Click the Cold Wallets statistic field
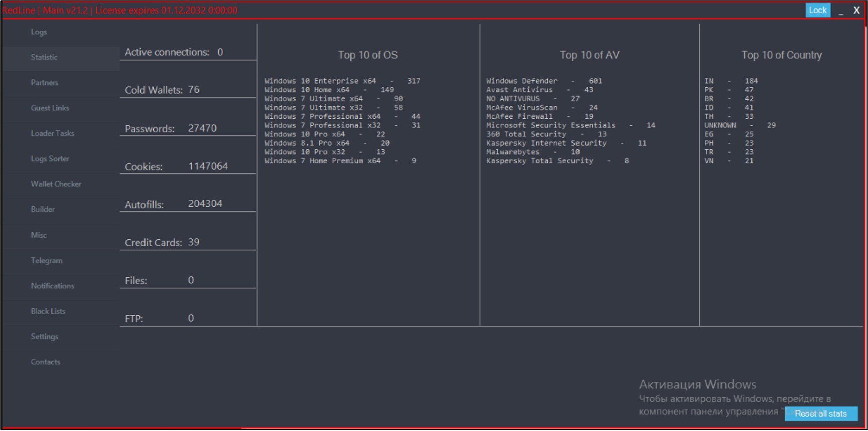Screen dimensions: 868x431 pos(188,90)
